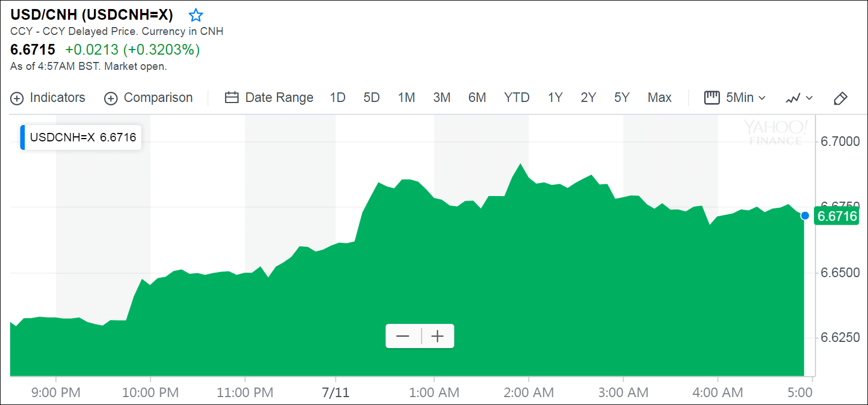Choose the 6M range
Screen dimensions: 868x405
477,97
